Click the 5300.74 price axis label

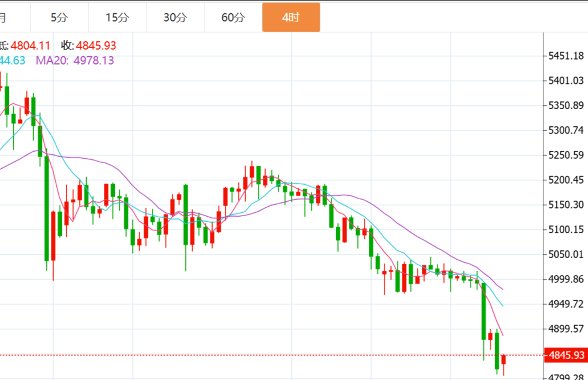pos(565,130)
